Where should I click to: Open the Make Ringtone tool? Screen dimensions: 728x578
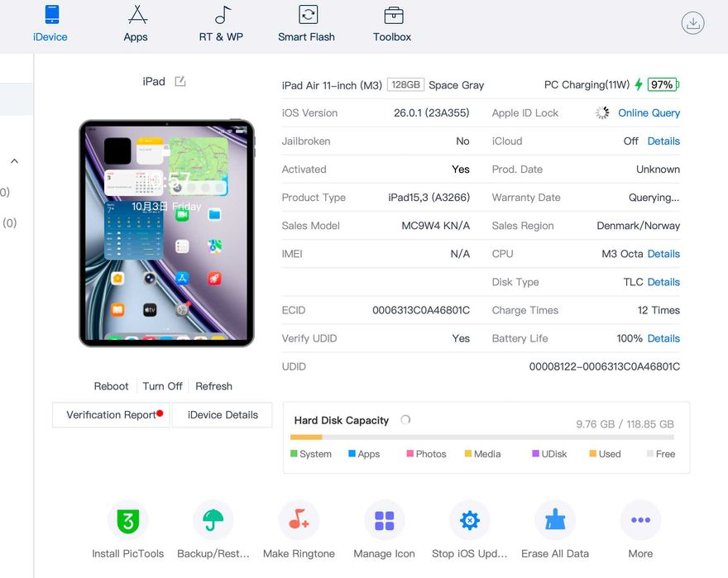tap(299, 520)
